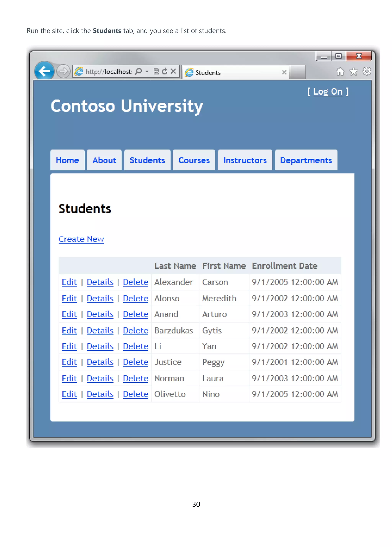Open the Instructors menu tab
Screen dimensions: 392x547
245,160
